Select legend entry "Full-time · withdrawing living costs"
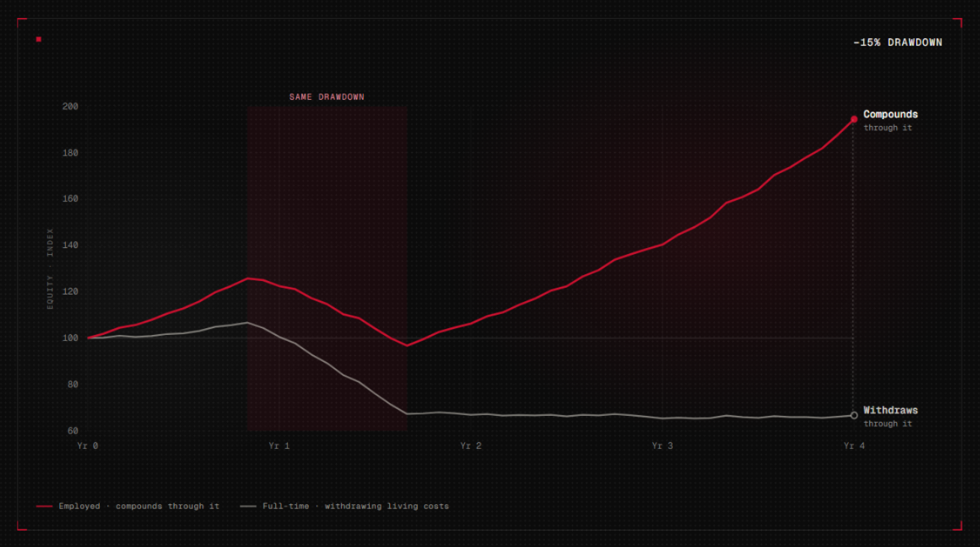The width and height of the screenshot is (980, 547). click(x=345, y=507)
